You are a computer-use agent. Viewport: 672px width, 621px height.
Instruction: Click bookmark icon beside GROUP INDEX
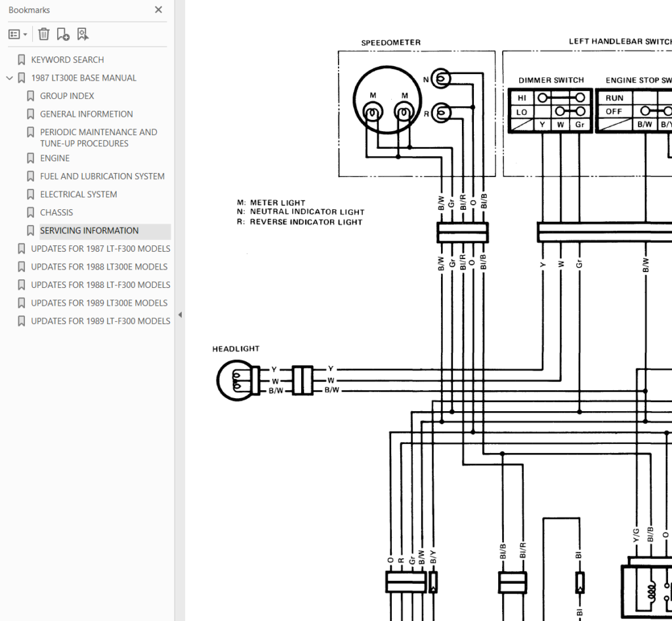click(x=30, y=96)
